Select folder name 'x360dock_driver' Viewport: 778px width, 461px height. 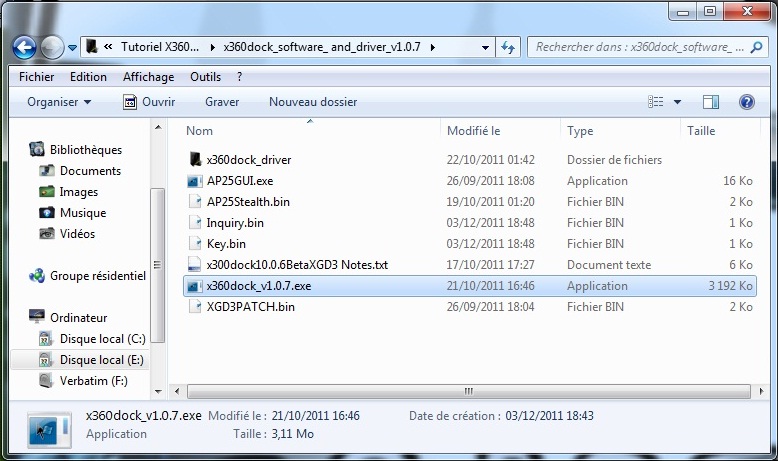pyautogui.click(x=249, y=160)
